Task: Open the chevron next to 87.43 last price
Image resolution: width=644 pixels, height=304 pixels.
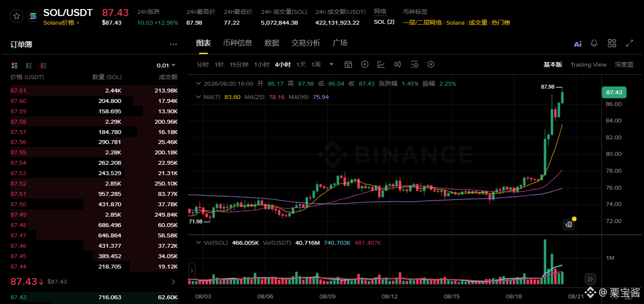Action: (x=173, y=282)
